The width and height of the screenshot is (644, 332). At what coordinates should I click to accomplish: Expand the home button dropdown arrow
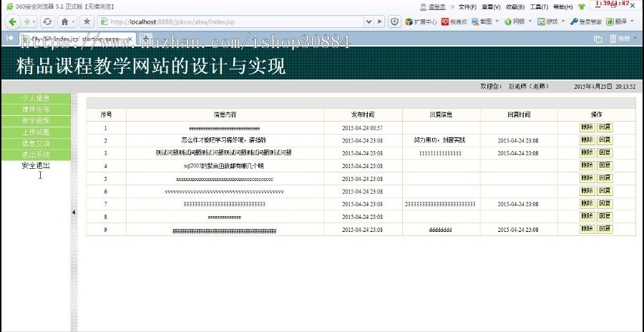(74, 21)
